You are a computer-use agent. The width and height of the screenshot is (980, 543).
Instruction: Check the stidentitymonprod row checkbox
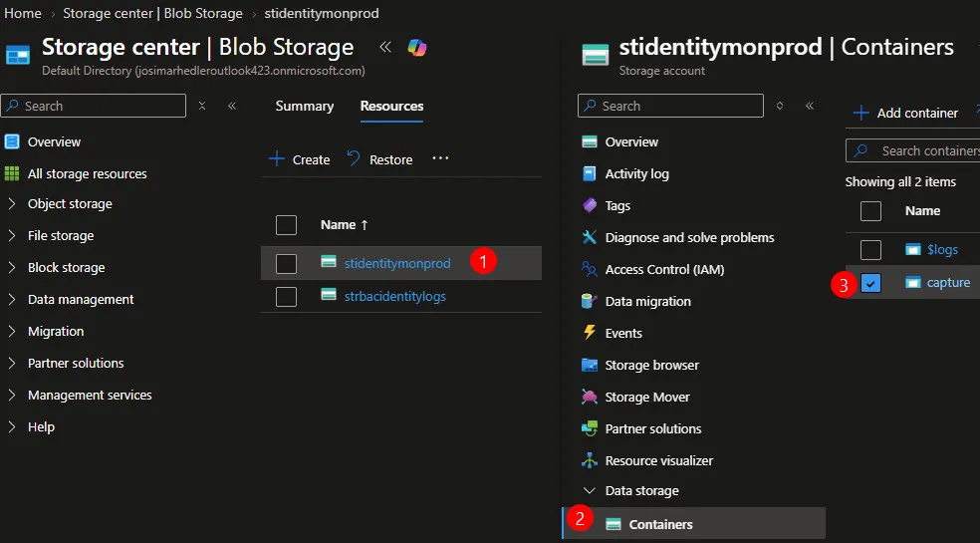tap(286, 264)
